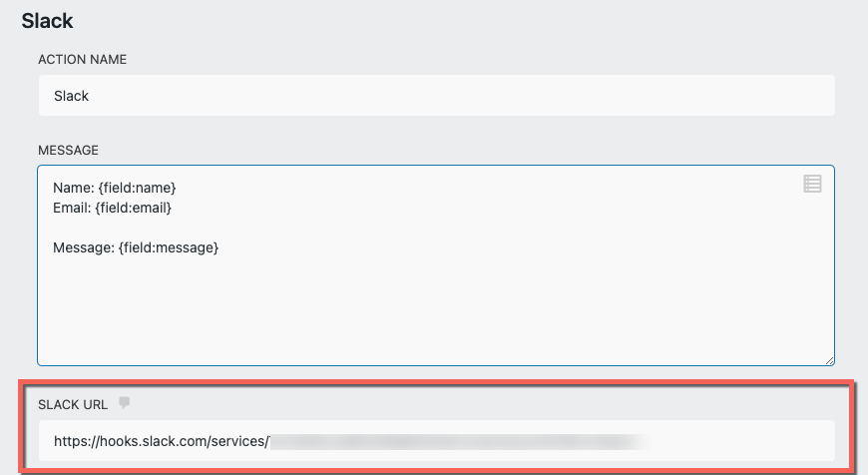Click the help icon beside Slack URL label

(124, 403)
